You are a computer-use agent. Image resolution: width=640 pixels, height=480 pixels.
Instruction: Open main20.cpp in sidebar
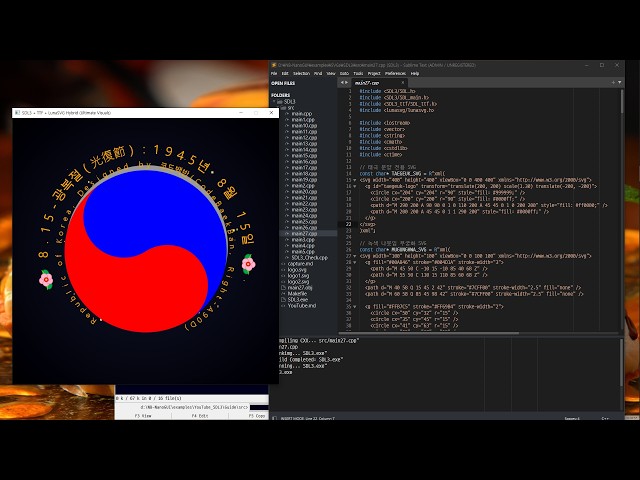304,191
